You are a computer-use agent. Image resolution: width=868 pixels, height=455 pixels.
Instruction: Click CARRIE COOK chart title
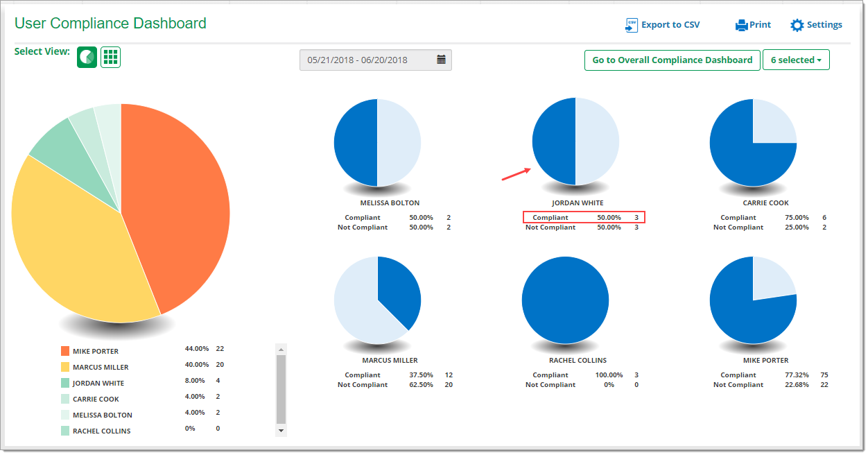(x=765, y=203)
